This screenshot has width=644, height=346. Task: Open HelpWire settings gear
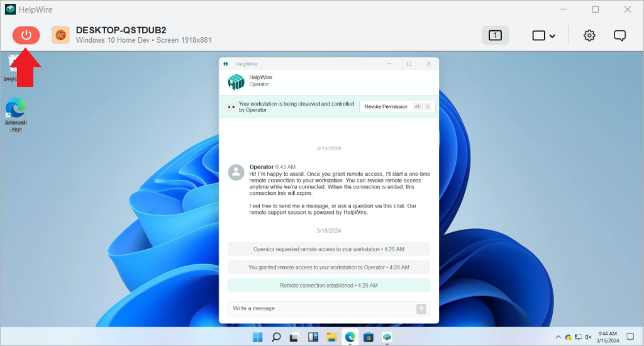[589, 35]
